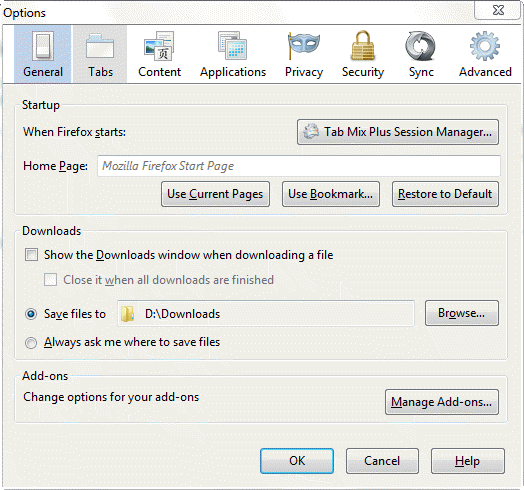The width and height of the screenshot is (524, 490).
Task: Open Tab Mix Plus Session Manager
Action: coord(398,132)
